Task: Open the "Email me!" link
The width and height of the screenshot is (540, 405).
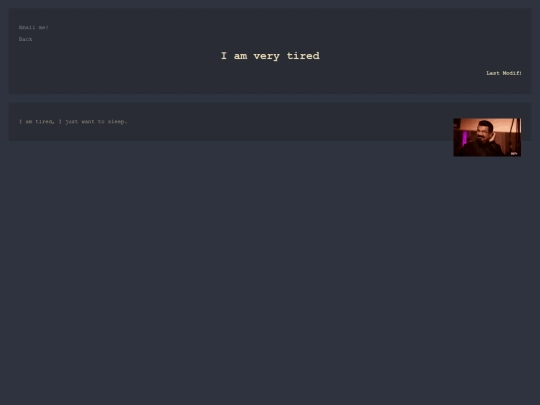Action: point(33,27)
